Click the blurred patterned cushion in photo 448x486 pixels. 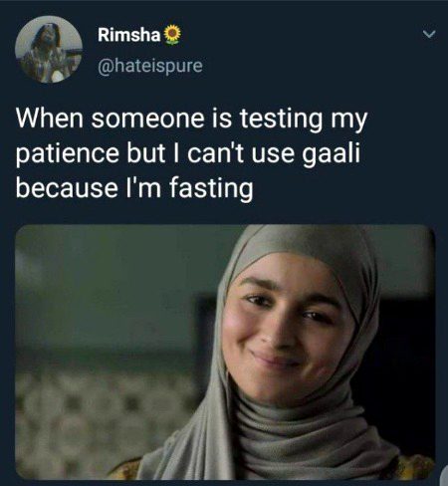[97, 418]
